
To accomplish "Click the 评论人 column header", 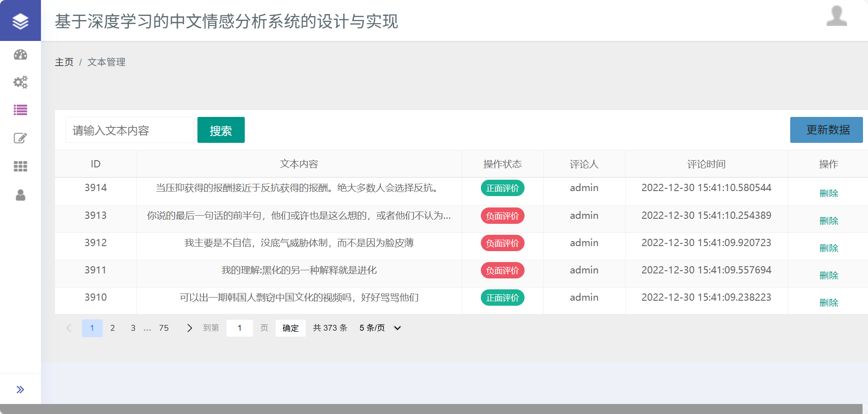I will coord(584,164).
